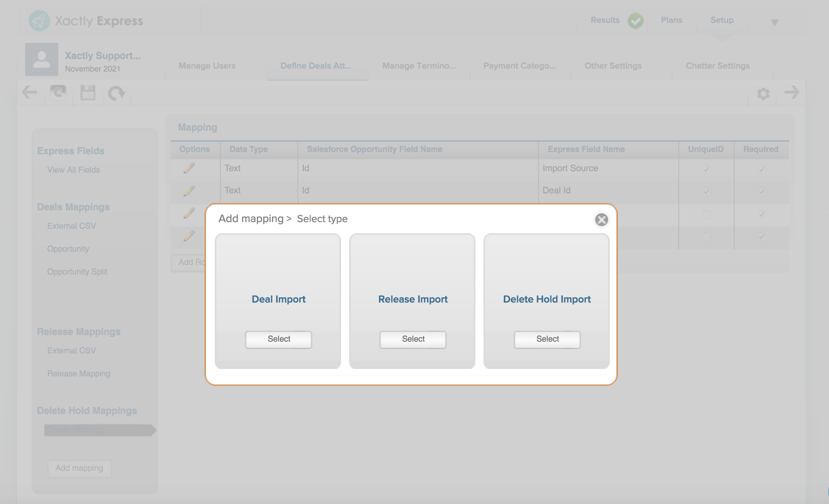Expand the top-right dropdown arrow
The image size is (829, 504).
click(x=775, y=23)
